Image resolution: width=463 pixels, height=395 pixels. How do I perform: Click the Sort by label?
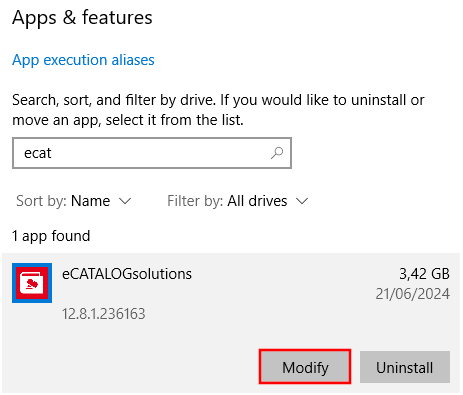coord(41,201)
